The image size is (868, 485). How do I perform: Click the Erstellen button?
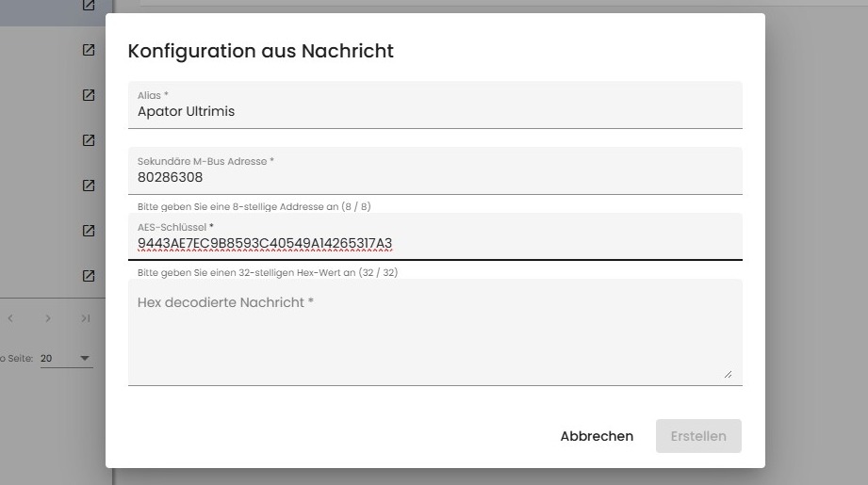698,436
